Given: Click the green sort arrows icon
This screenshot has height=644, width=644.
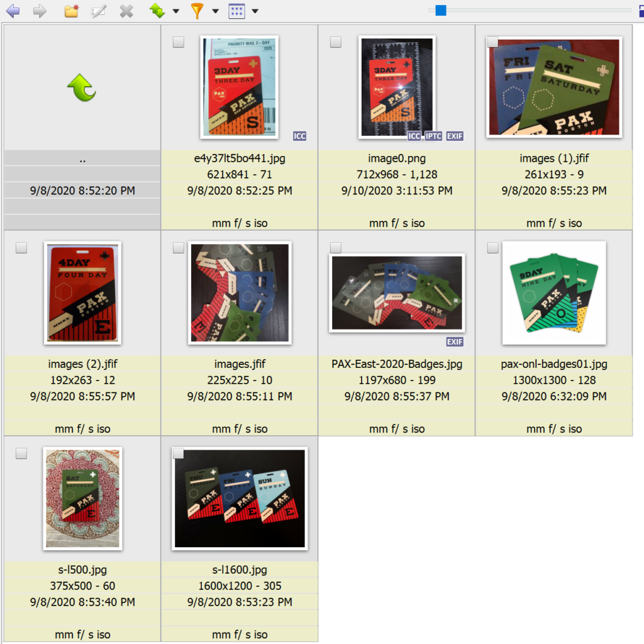Looking at the screenshot, I should tap(157, 11).
